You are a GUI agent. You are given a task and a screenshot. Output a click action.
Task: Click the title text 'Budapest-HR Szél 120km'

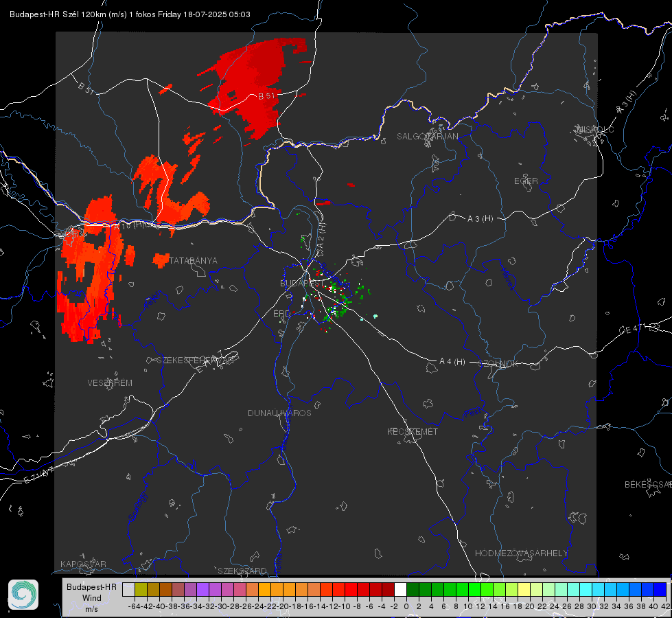[x=58, y=14]
